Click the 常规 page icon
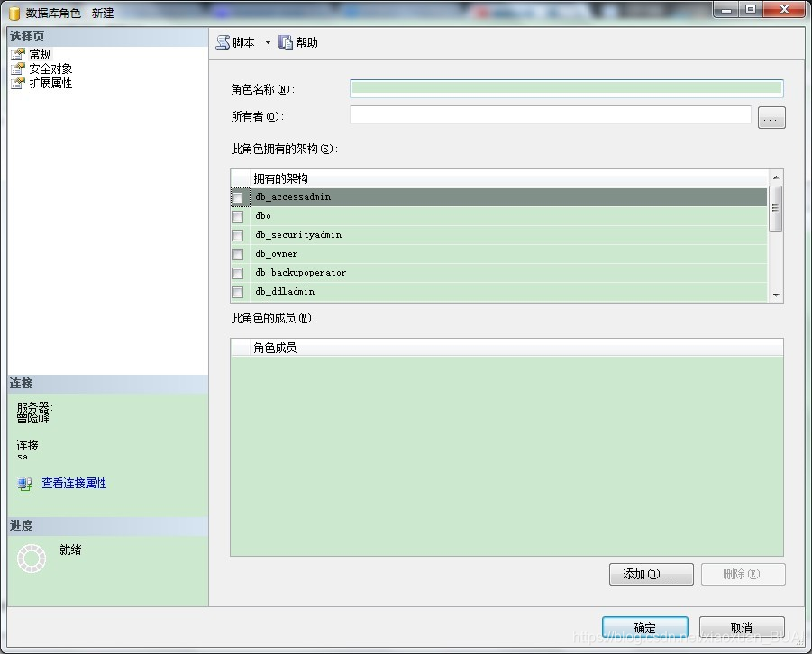The image size is (812, 654). click(x=18, y=54)
